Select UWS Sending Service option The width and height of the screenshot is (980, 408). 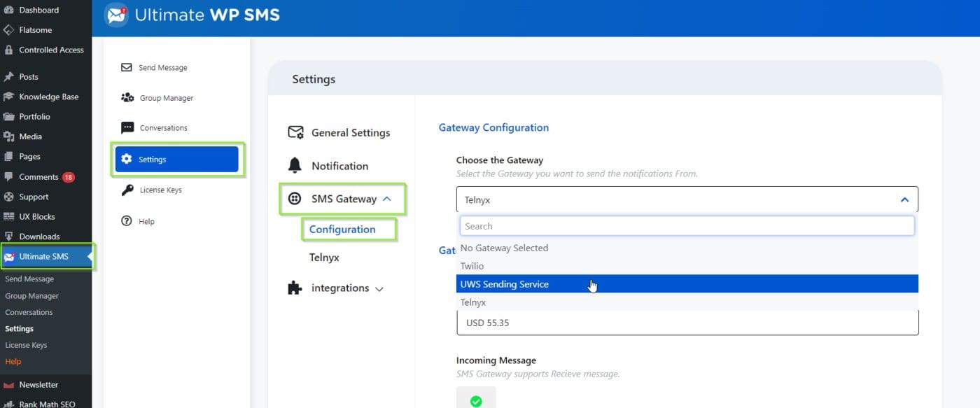tap(687, 284)
